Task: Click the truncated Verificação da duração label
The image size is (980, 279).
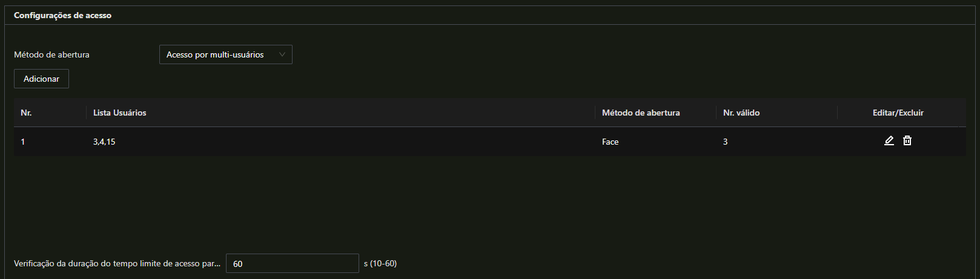Action: tap(117, 264)
